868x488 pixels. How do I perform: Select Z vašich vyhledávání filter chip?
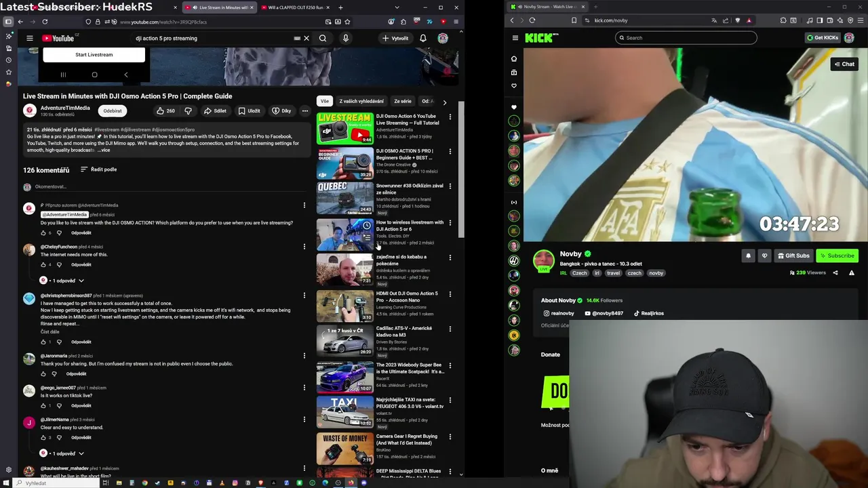click(361, 101)
